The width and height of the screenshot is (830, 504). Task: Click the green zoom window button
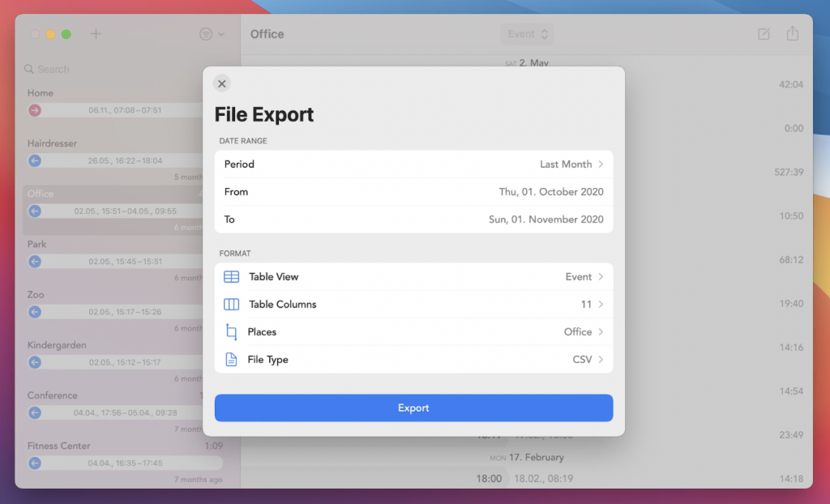66,34
